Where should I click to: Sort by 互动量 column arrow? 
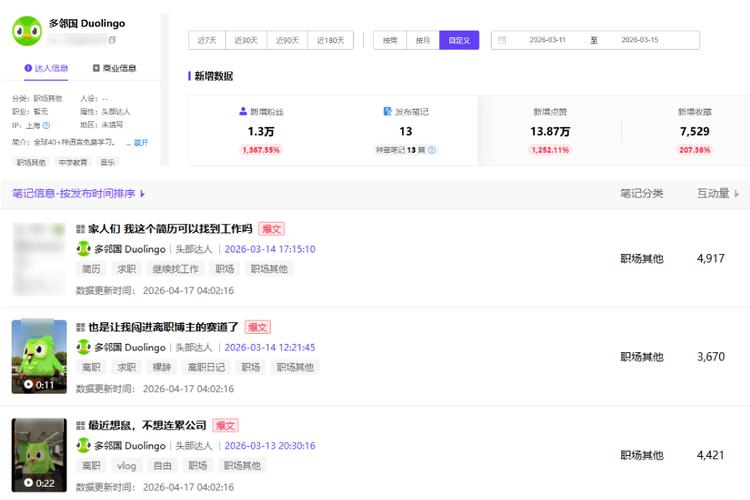pyautogui.click(x=737, y=194)
